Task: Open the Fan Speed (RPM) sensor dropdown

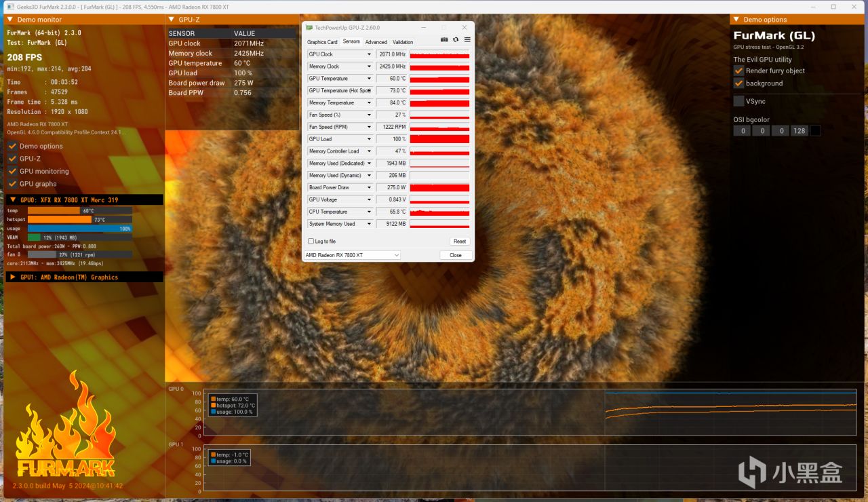Action: click(x=369, y=127)
